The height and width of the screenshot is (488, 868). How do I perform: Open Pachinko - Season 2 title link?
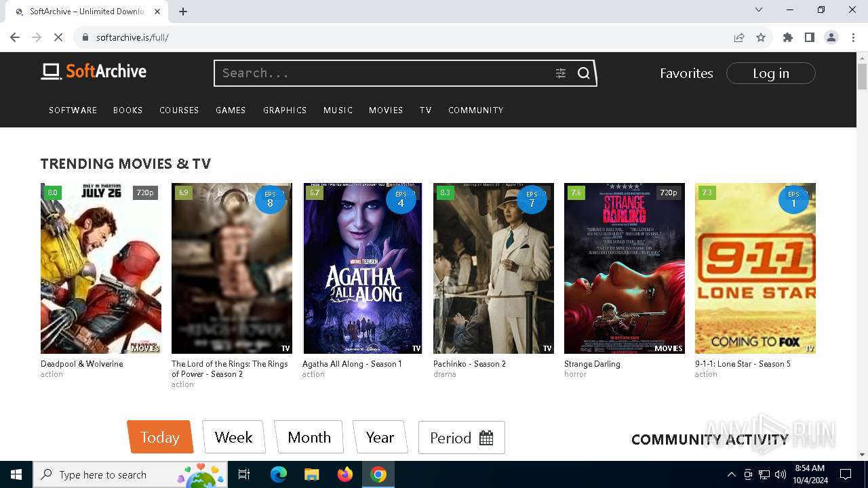coord(469,364)
